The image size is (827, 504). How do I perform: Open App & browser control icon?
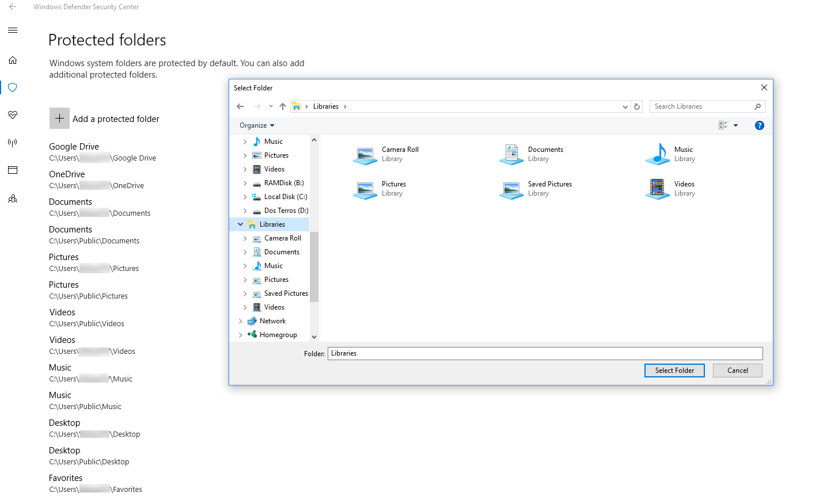click(13, 170)
